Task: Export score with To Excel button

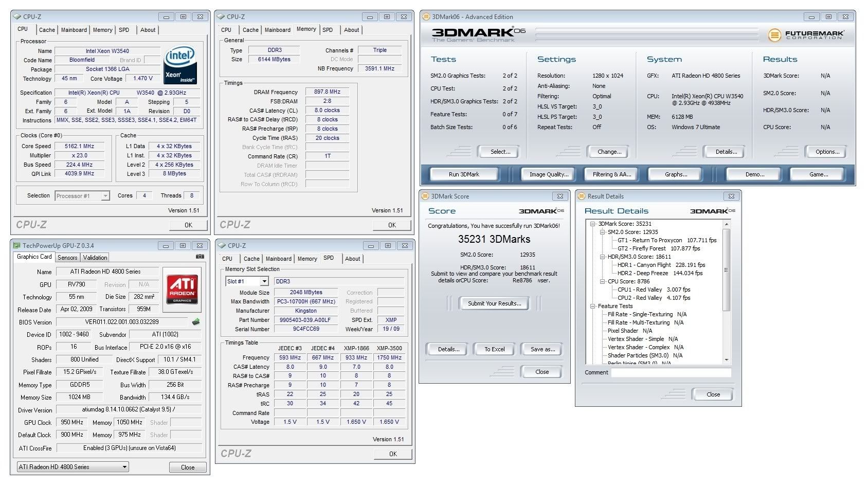Action: pyautogui.click(x=494, y=349)
